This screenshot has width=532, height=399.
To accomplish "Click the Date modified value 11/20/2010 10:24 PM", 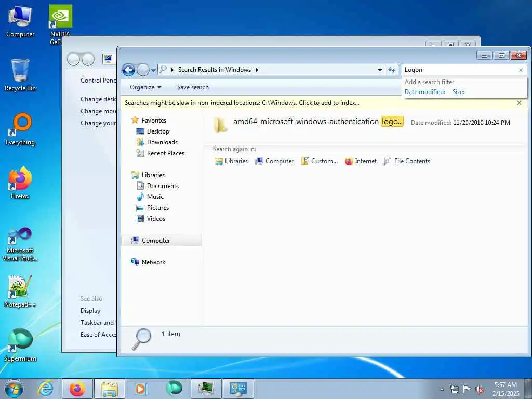I will tap(482, 123).
